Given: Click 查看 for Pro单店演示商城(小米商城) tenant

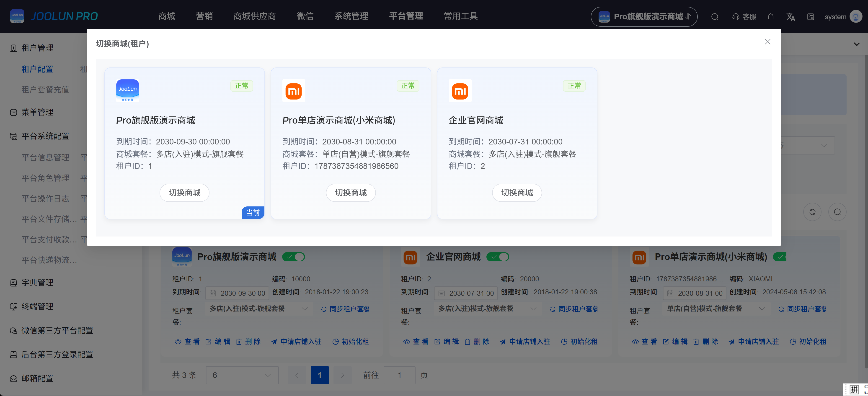Looking at the screenshot, I should [x=644, y=342].
